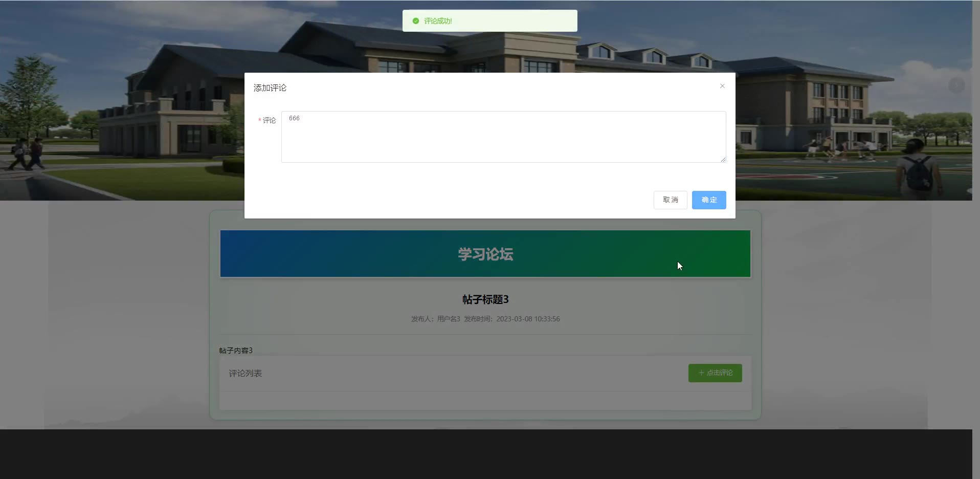980x479 pixels.
Task: Click the 发布时间 2023-03-08 10:33:56 text
Action: click(512, 319)
